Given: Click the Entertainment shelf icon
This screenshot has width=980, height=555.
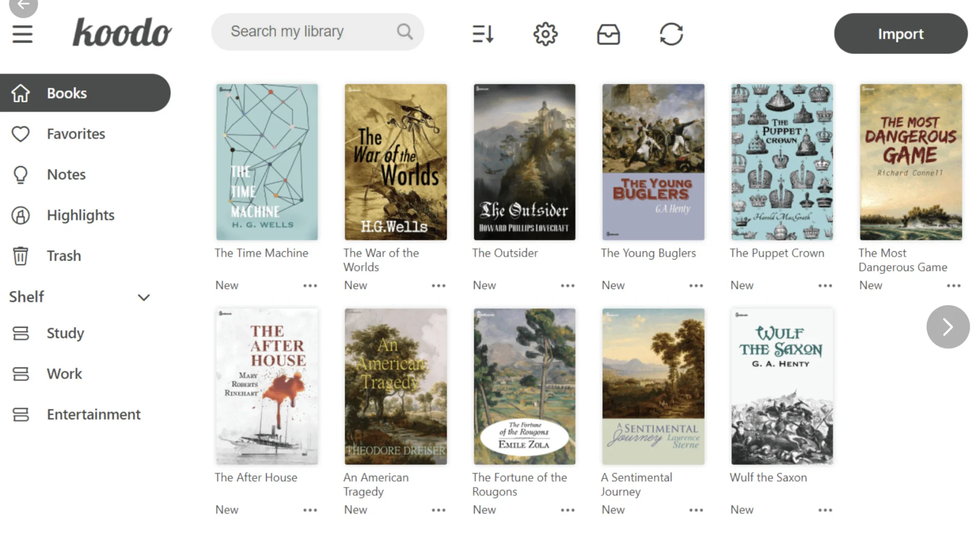Looking at the screenshot, I should click(21, 415).
